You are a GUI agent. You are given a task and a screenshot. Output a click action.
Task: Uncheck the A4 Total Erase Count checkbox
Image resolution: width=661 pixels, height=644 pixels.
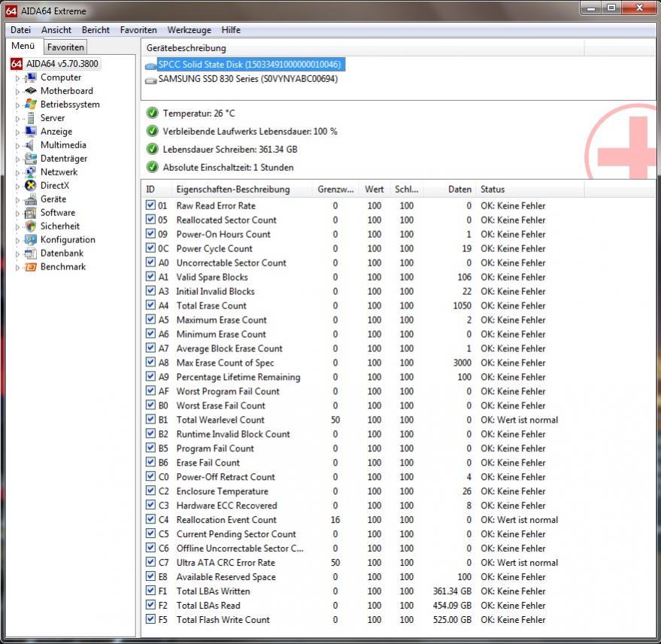click(150, 305)
